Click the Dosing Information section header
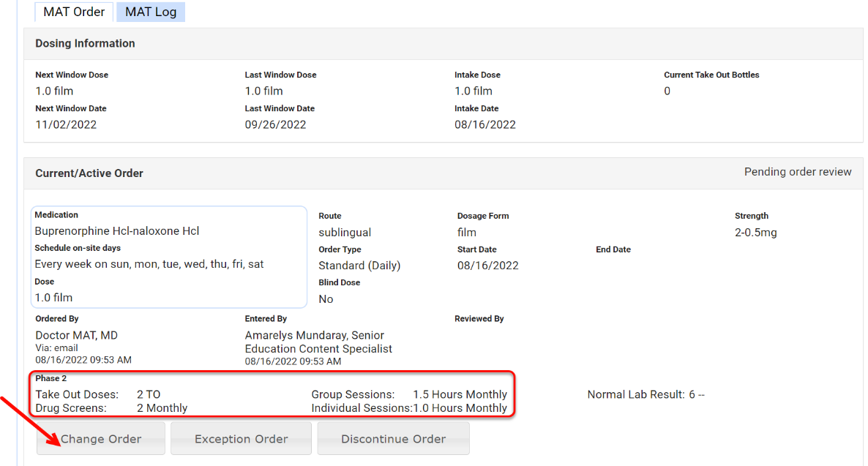 85,44
